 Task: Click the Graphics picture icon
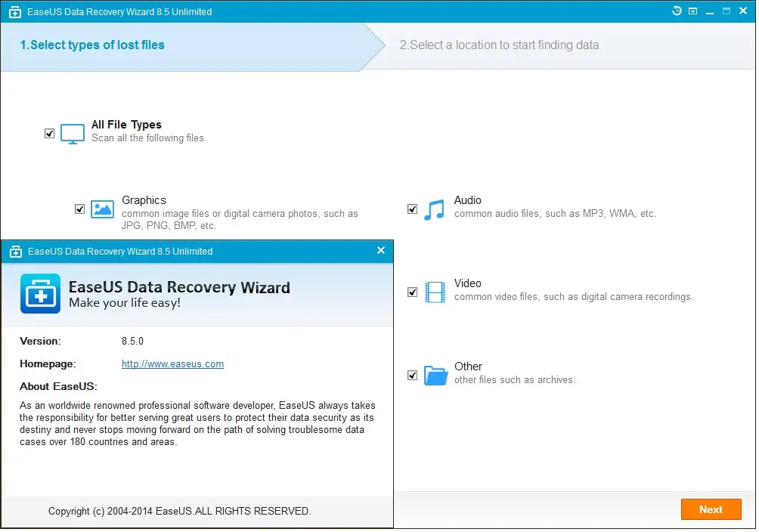pos(102,209)
